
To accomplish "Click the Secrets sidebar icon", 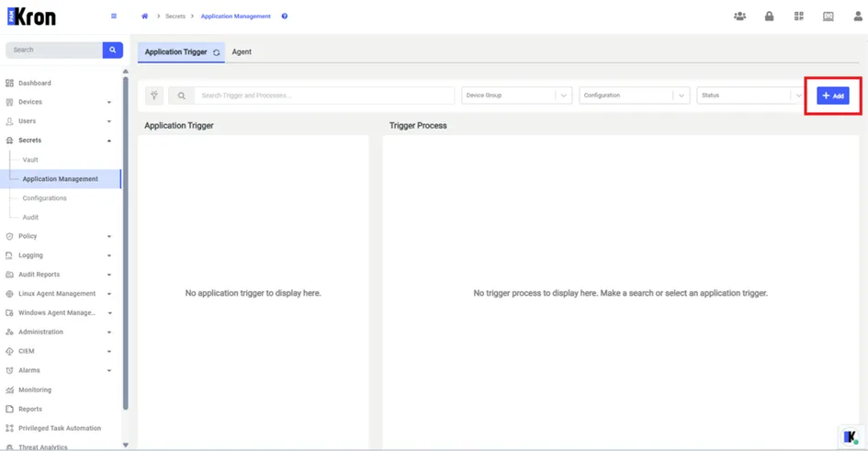I will 9,141.
